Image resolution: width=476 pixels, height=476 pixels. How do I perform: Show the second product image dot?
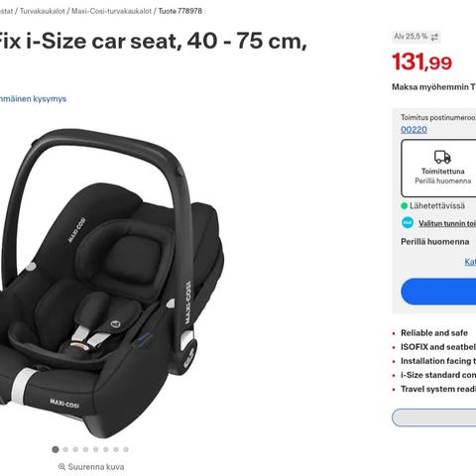click(65, 449)
